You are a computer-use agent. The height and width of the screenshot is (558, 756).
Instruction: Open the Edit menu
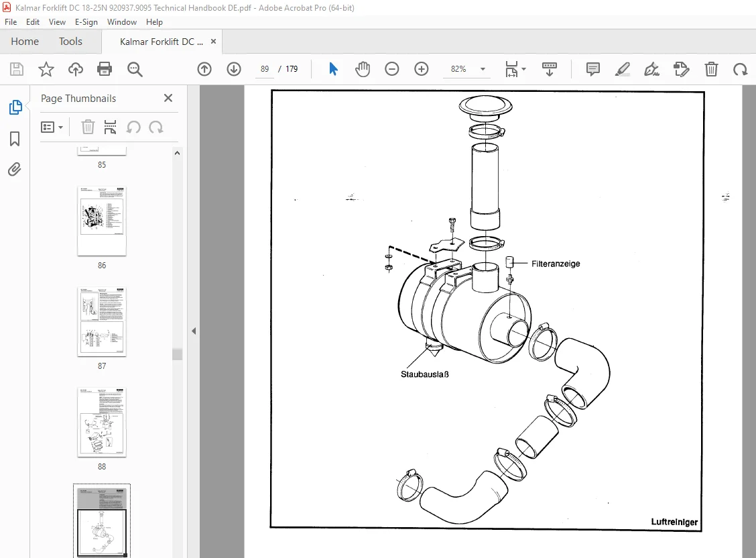[x=33, y=22]
